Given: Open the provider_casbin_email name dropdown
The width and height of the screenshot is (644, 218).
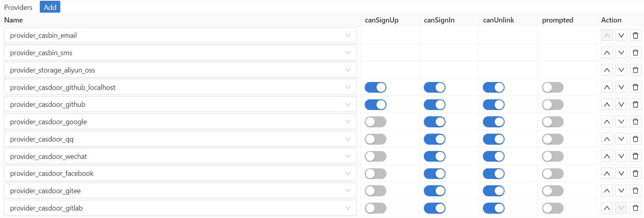Looking at the screenshot, I should 180,35.
